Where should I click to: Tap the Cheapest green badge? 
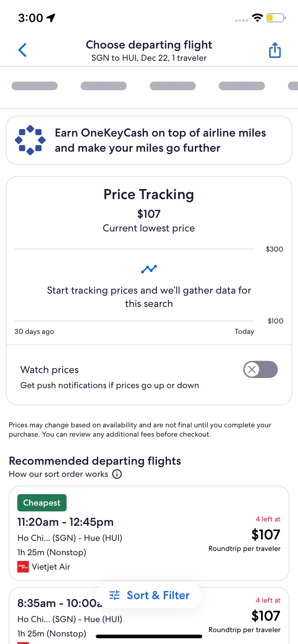(x=42, y=503)
